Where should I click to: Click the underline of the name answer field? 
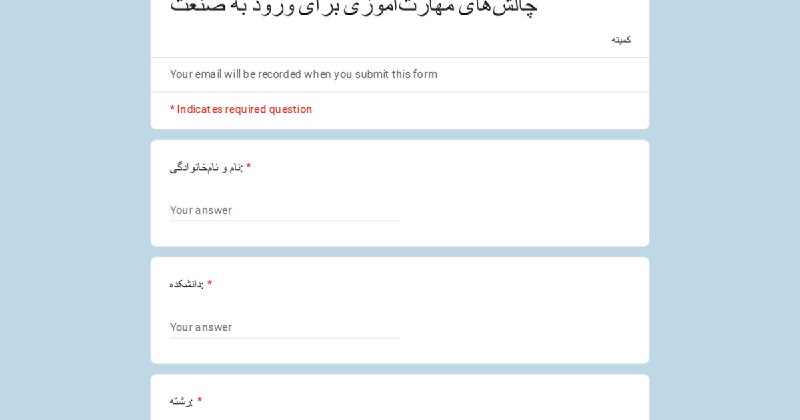[x=284, y=221]
